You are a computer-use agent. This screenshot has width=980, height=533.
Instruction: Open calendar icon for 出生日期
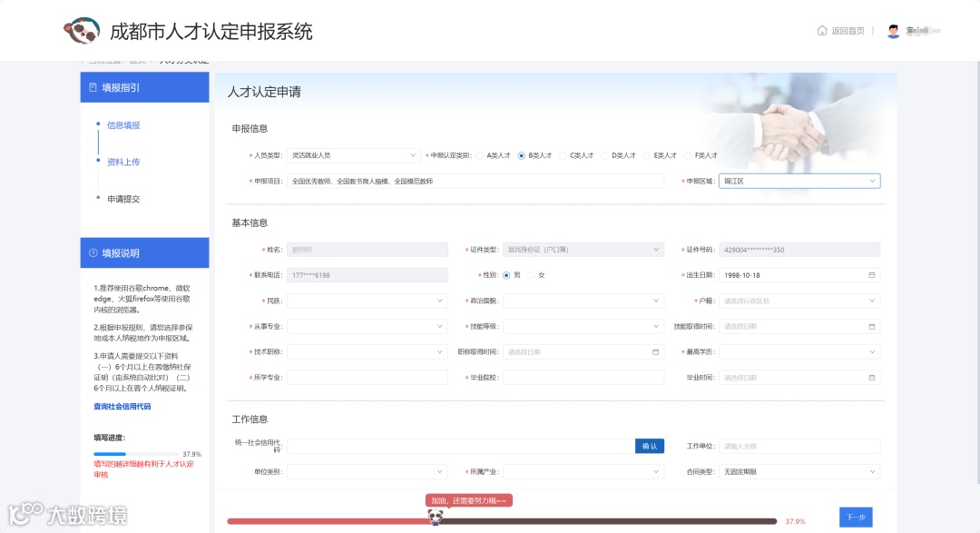click(x=872, y=275)
